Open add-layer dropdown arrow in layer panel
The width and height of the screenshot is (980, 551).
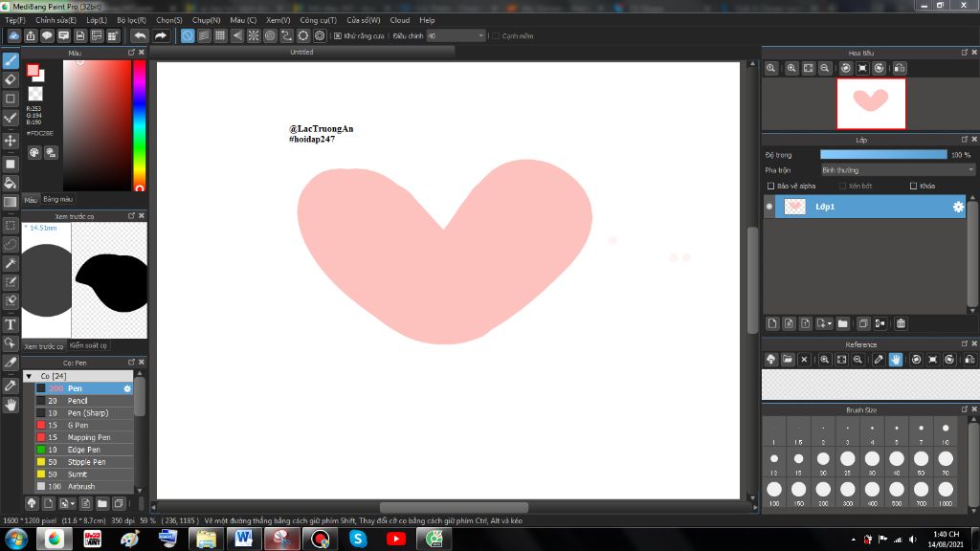(830, 323)
